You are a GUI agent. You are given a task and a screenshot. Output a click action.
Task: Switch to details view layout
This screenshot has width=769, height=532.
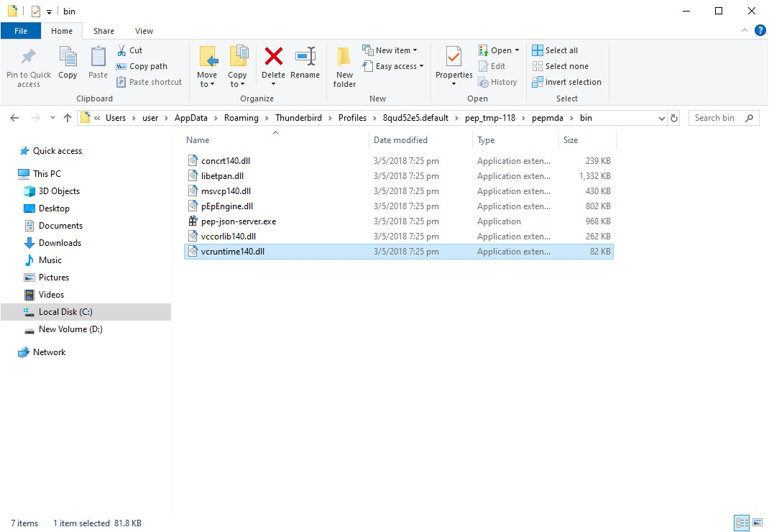click(x=742, y=523)
